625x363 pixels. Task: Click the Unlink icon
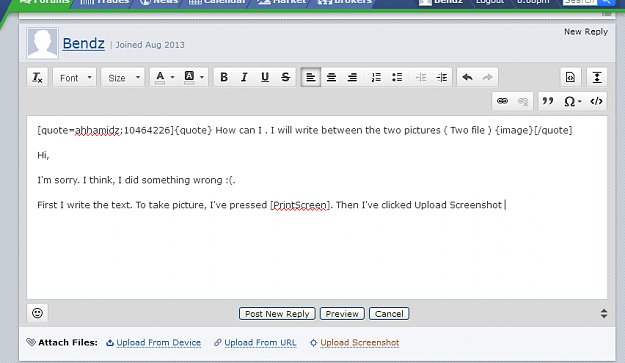(523, 101)
